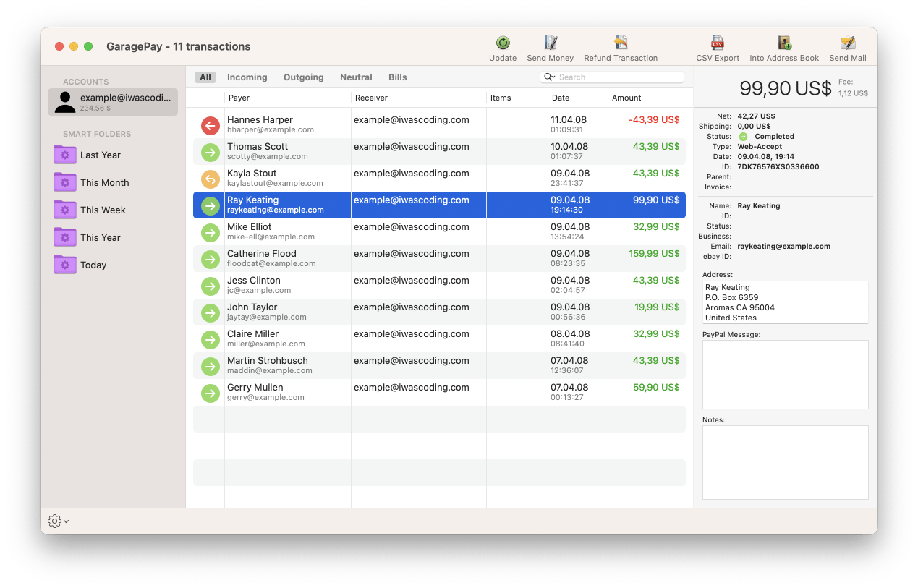Sort by the Date column header
The image size is (918, 588).
point(578,98)
